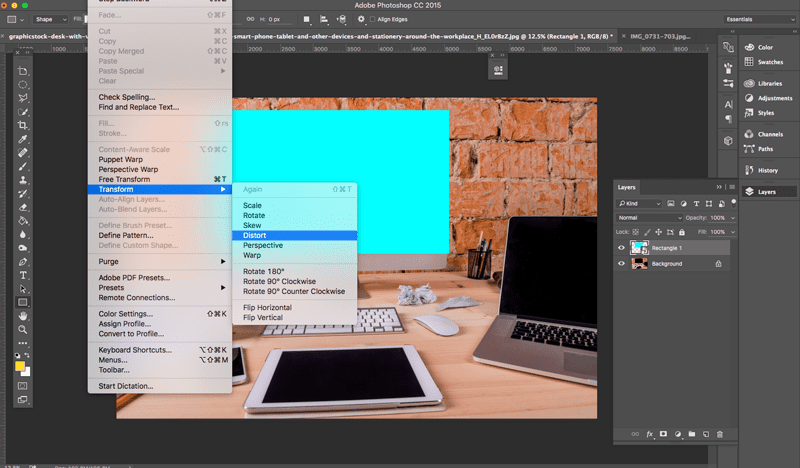Click the yellow foreground color swatch
This screenshot has height=468, width=800.
tap(20, 366)
